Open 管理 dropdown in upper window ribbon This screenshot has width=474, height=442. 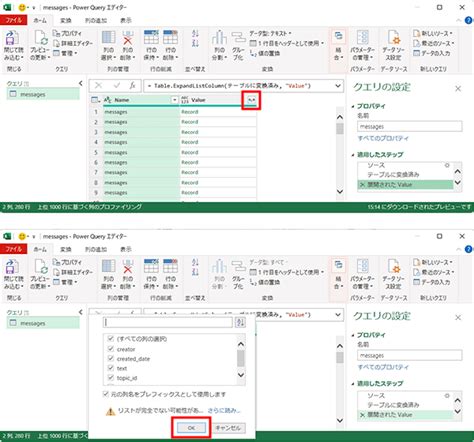pos(65,53)
